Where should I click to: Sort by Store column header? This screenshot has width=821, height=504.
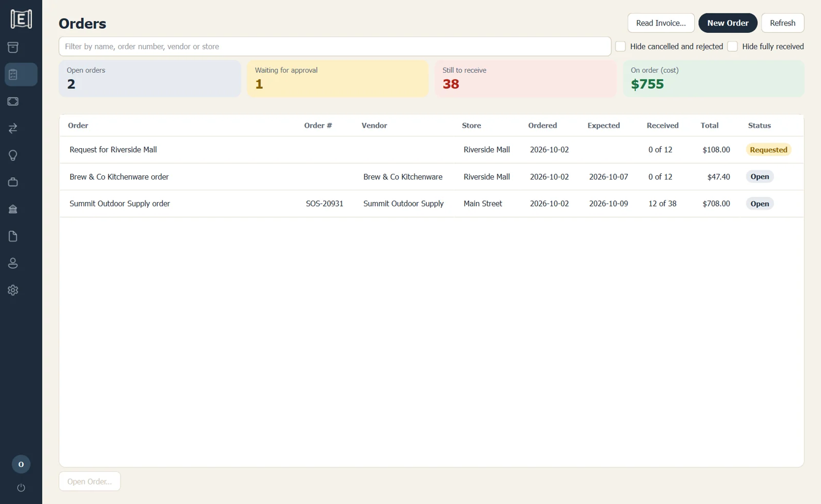pos(472,126)
